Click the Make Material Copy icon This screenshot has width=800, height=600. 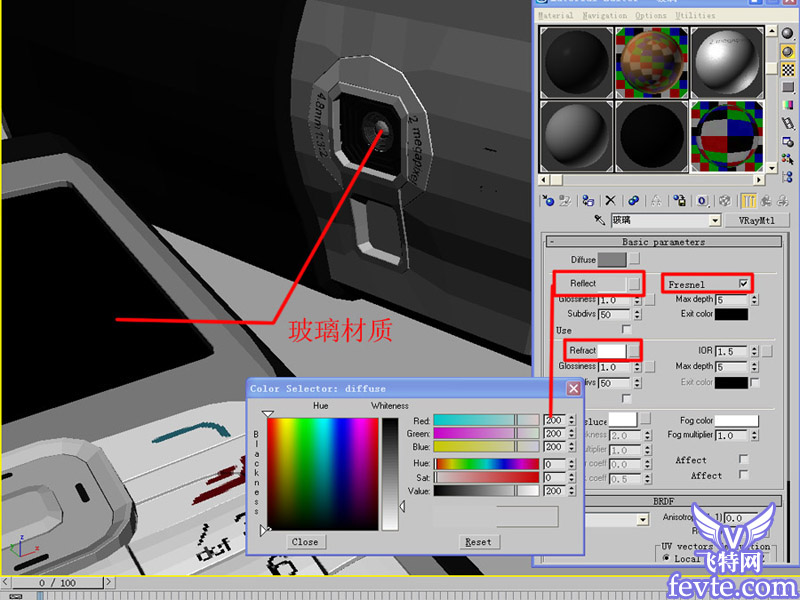coord(634,201)
